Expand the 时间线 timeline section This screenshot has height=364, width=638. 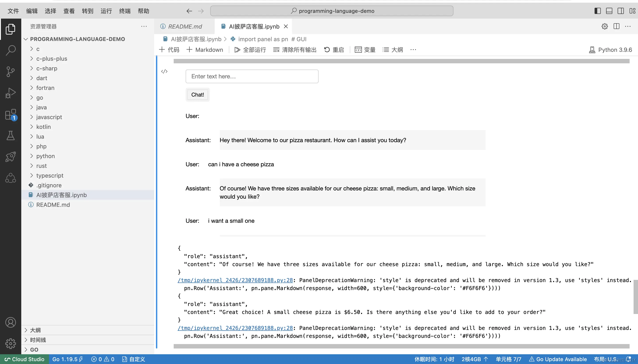[x=38, y=340]
